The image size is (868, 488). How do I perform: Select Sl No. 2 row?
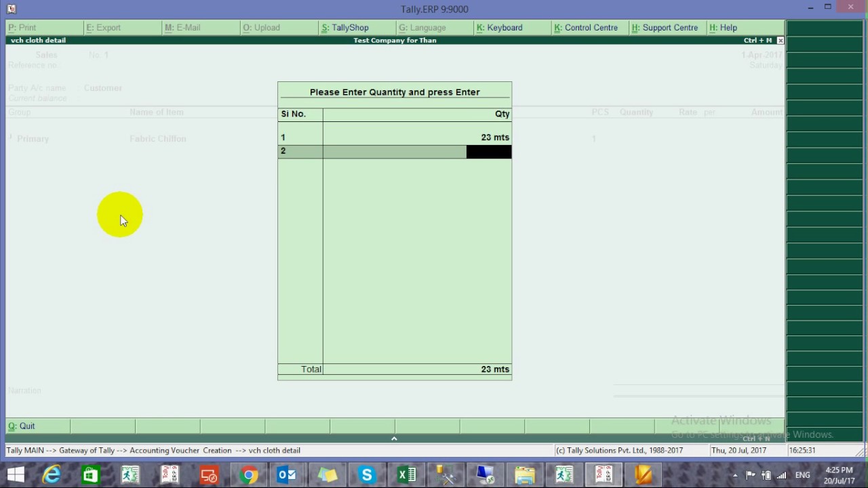click(x=395, y=152)
